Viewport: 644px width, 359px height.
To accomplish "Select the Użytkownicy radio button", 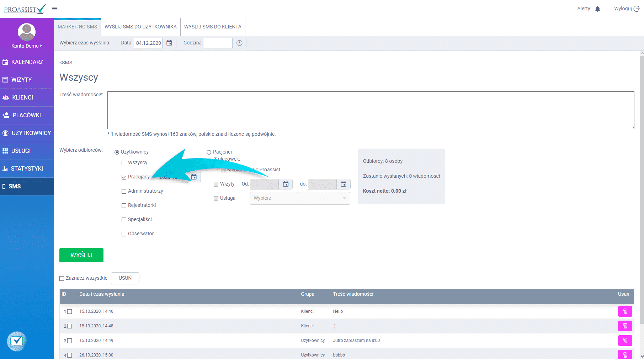I will pos(117,152).
